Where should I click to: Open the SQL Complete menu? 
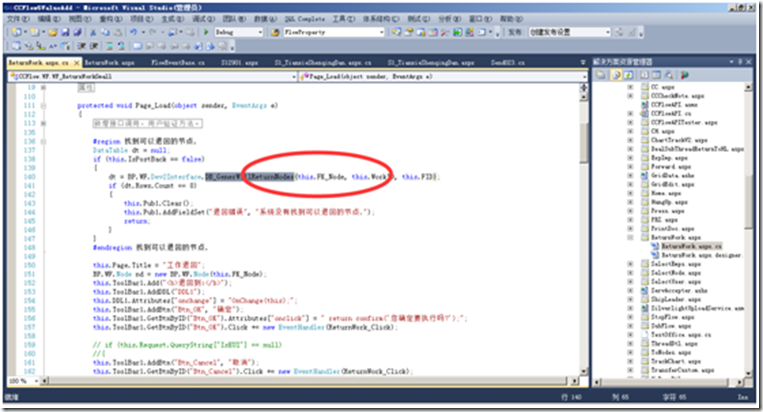pos(305,19)
